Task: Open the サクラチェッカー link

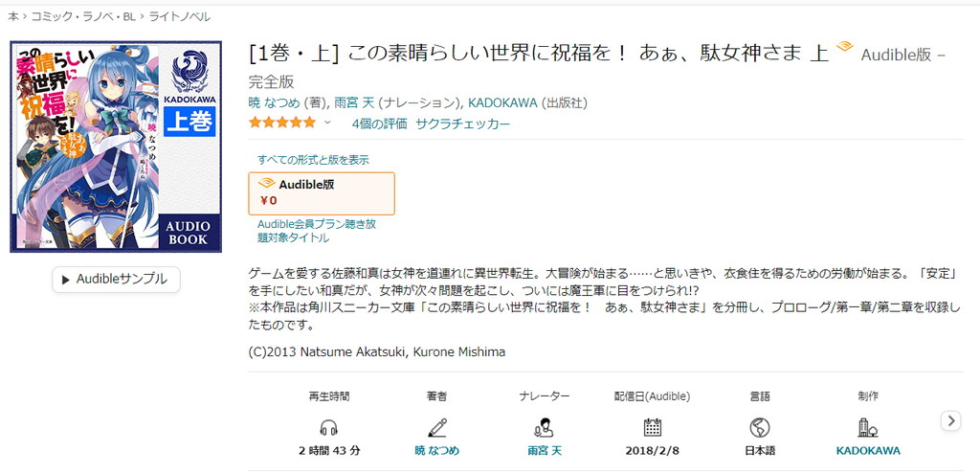Action: click(462, 124)
